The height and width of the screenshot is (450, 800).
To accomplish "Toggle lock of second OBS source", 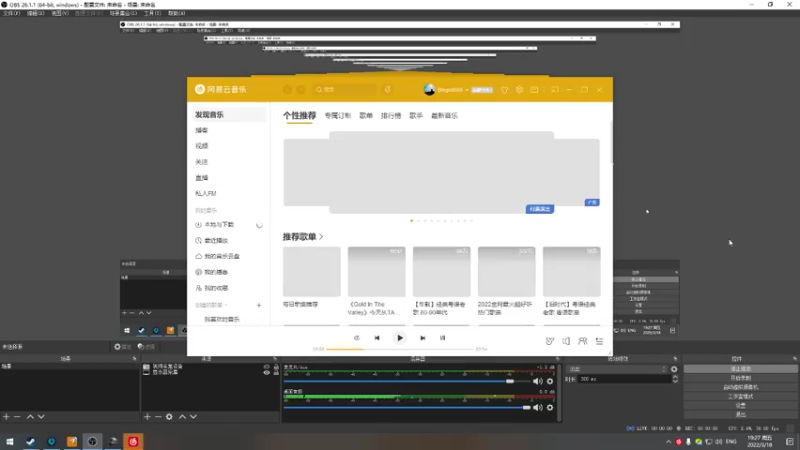I will point(276,372).
